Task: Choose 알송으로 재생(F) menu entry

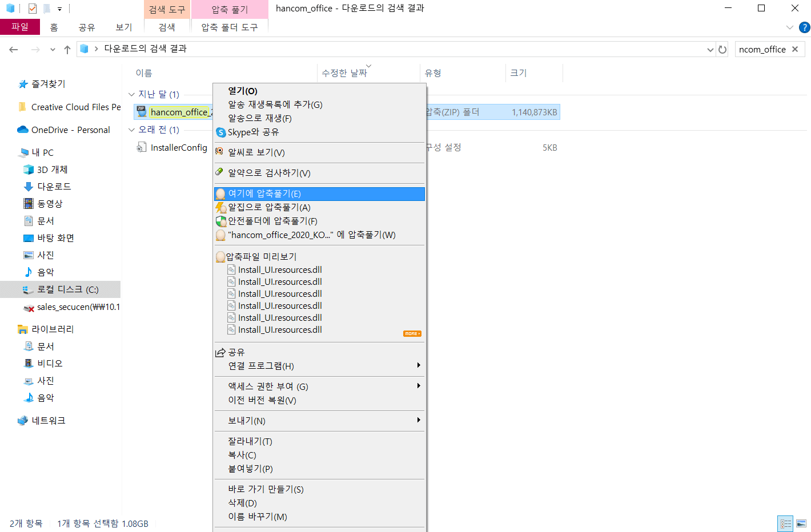Action: [319, 118]
